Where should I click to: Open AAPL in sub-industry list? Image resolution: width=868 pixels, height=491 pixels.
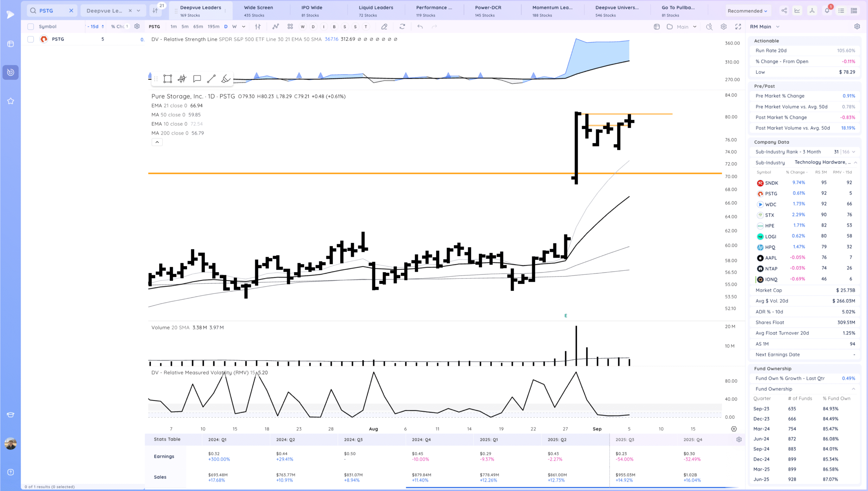(x=771, y=258)
